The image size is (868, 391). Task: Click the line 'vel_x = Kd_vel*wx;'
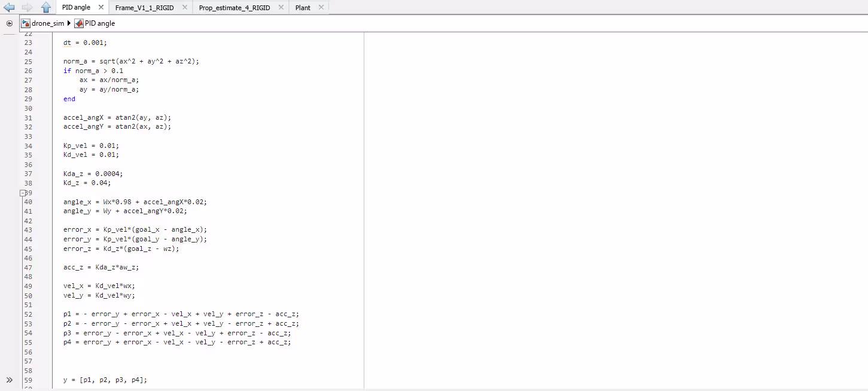[99, 286]
